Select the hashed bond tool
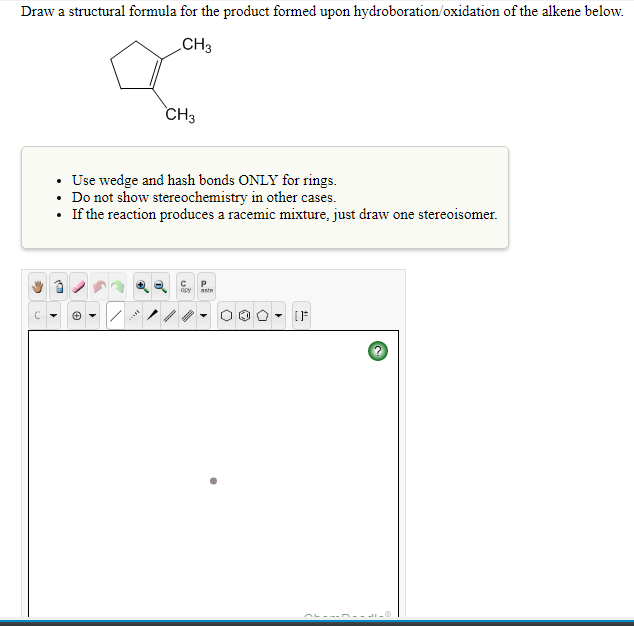This screenshot has height=626, width=634. [134, 315]
